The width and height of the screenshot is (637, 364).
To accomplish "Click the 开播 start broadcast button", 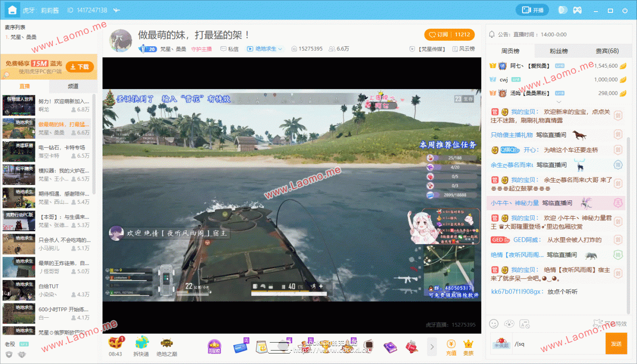I will pos(532,10).
